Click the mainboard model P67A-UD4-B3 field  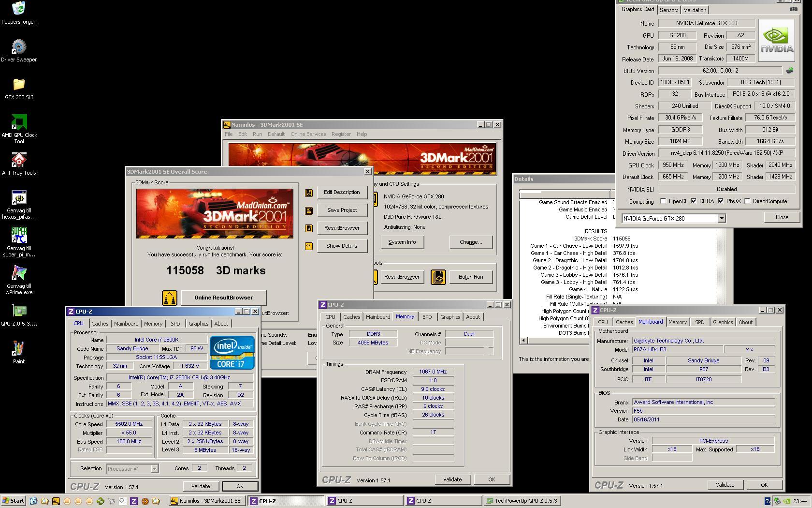pos(677,350)
